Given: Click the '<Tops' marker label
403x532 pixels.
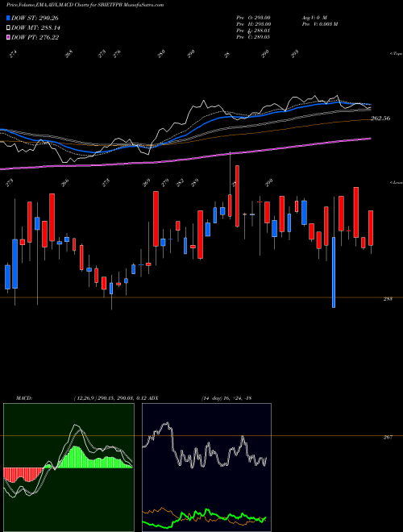Looking at the screenshot, I should tap(397, 54).
